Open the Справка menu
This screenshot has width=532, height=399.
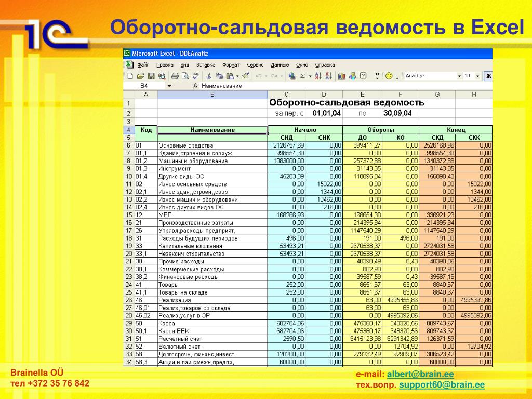click(x=325, y=65)
